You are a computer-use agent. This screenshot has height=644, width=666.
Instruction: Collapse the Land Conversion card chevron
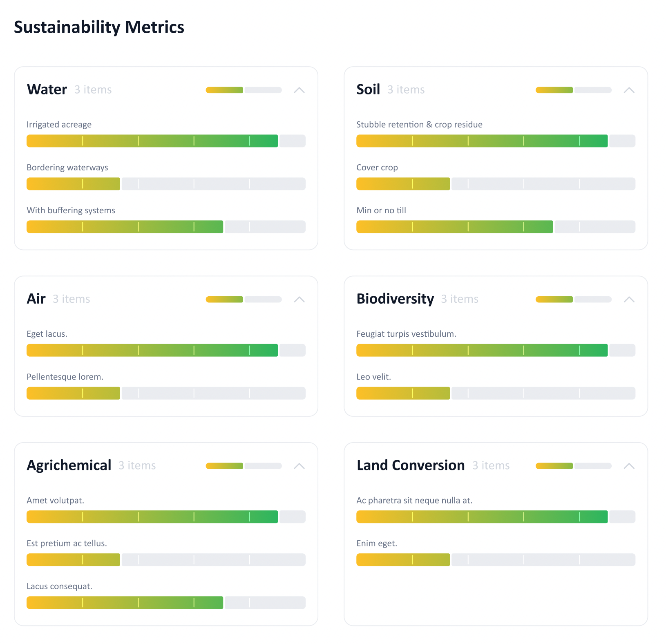coord(629,466)
